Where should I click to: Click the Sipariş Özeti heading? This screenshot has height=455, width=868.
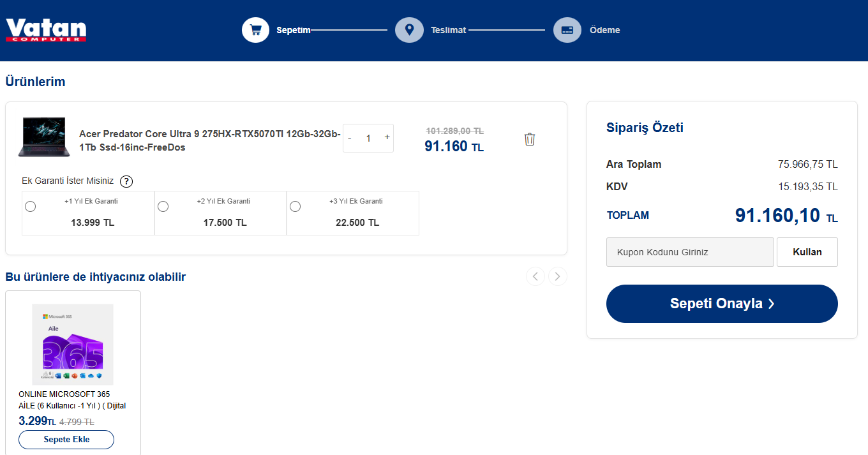(x=645, y=128)
